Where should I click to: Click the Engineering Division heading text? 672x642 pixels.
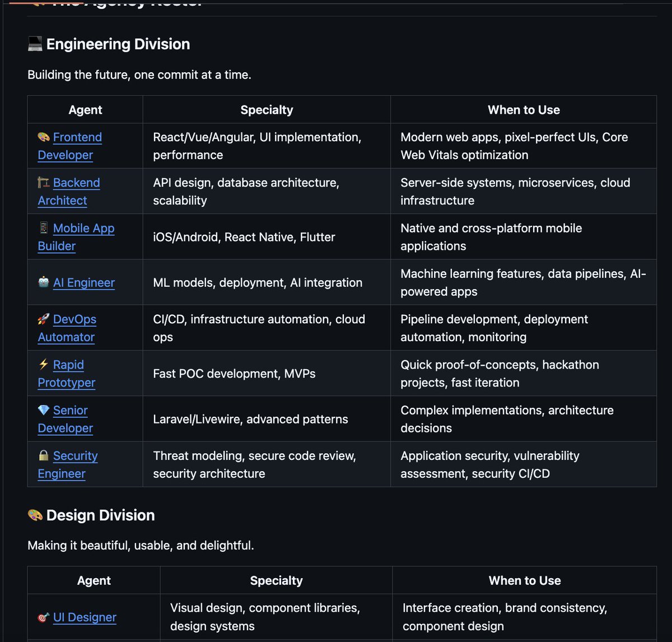[x=118, y=44]
